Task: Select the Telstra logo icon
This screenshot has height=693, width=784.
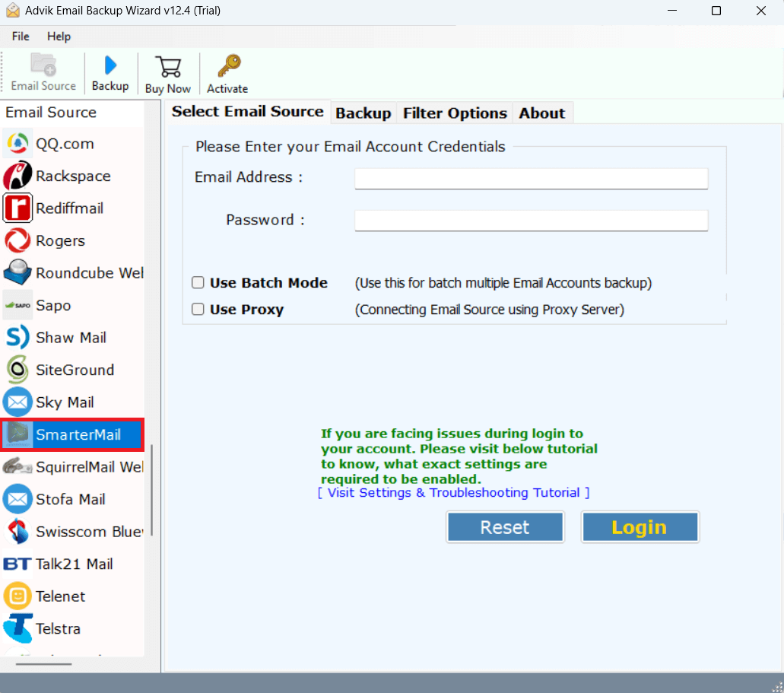Action: point(17,628)
